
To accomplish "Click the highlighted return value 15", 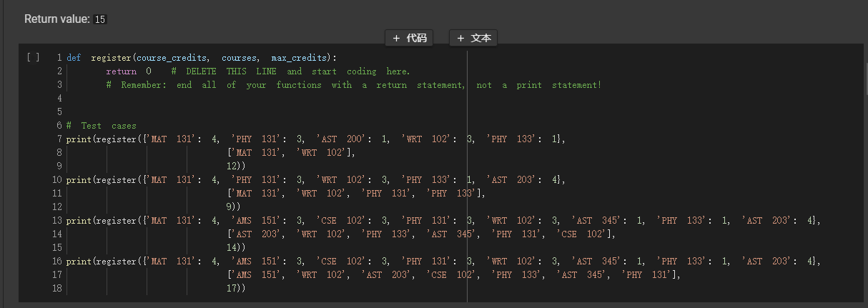I will [x=100, y=19].
